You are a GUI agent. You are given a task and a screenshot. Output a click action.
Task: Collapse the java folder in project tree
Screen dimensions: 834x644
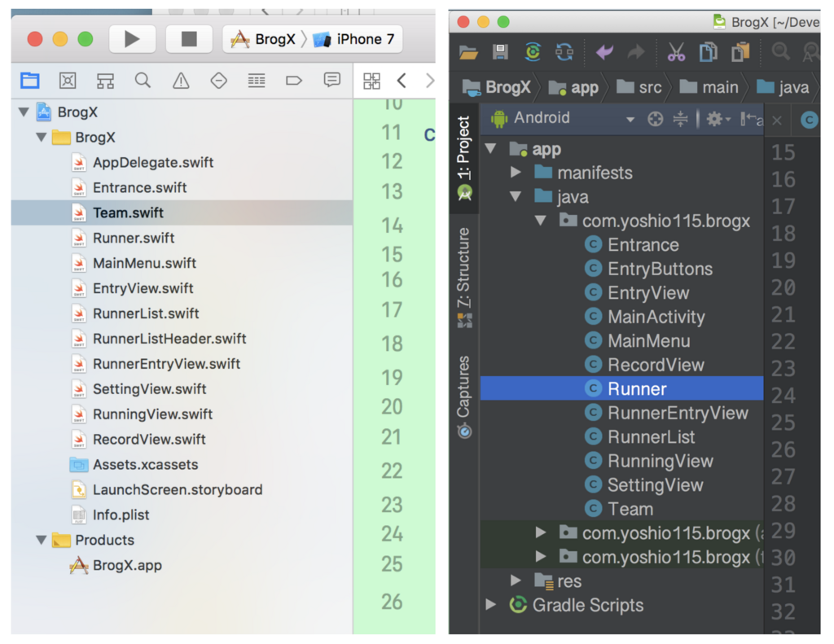(x=516, y=196)
